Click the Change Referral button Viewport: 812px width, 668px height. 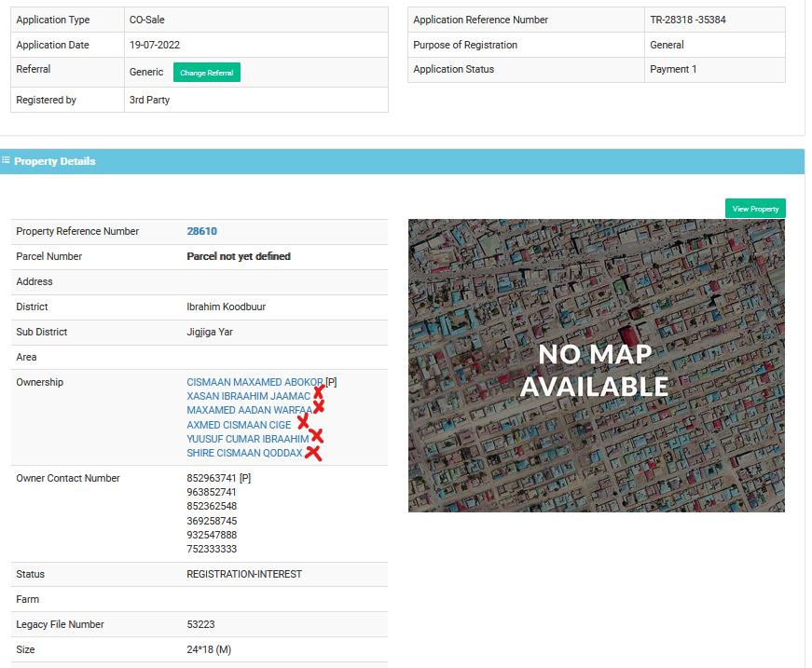click(x=207, y=73)
